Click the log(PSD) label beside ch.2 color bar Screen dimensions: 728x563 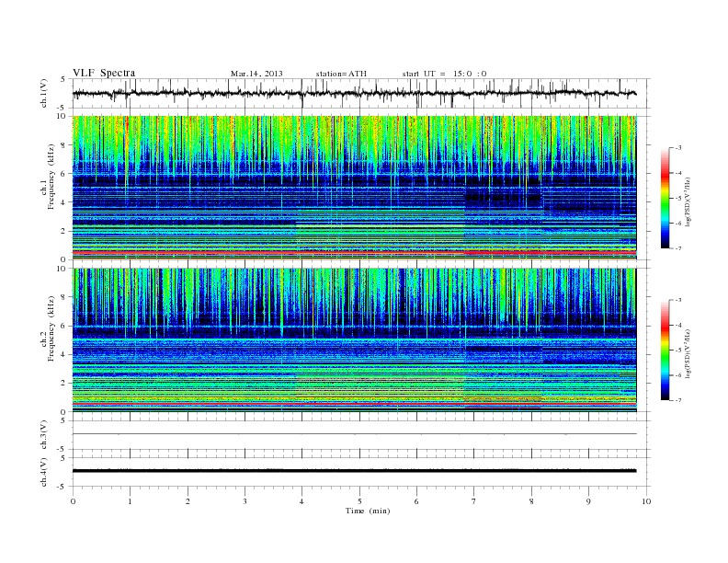click(688, 353)
